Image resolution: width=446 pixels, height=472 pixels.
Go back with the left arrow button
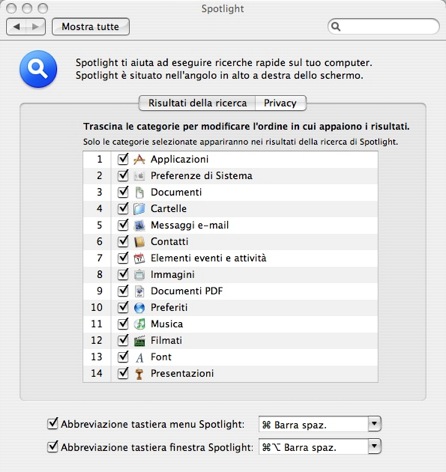16,27
